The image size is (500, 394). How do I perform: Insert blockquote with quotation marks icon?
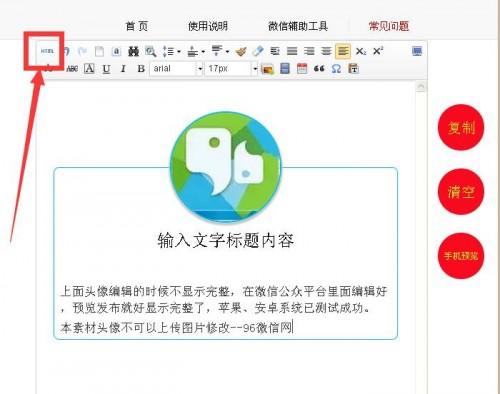pyautogui.click(x=319, y=69)
